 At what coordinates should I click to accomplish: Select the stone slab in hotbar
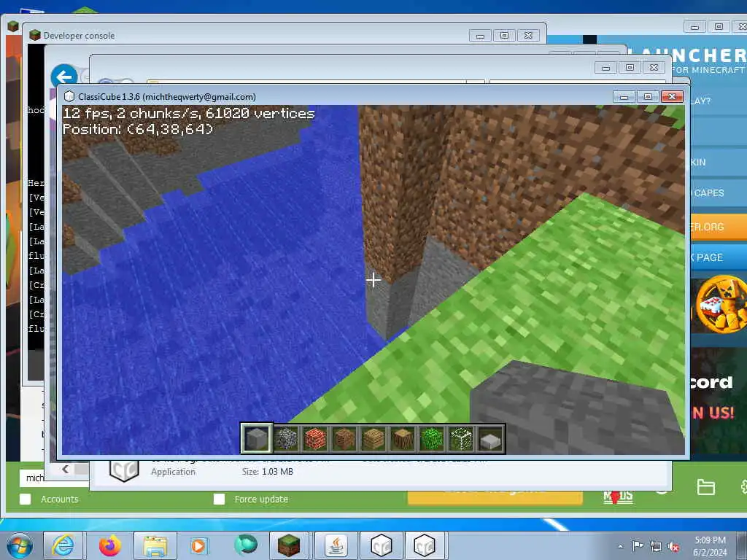pyautogui.click(x=490, y=438)
